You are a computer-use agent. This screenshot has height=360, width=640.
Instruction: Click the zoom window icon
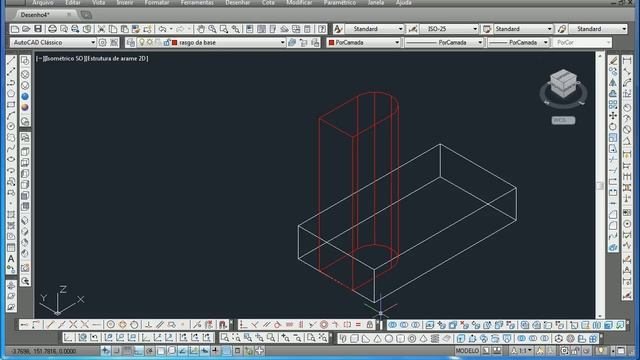tap(225, 338)
